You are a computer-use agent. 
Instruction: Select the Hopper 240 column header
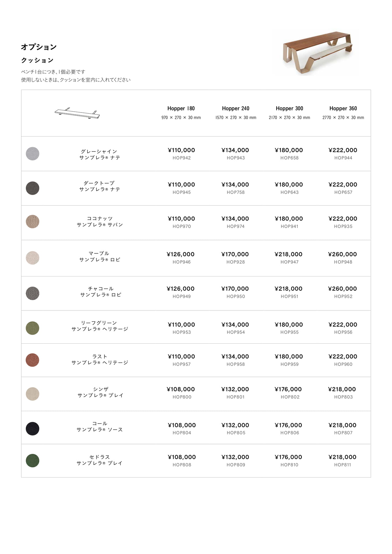pyautogui.click(x=236, y=108)
